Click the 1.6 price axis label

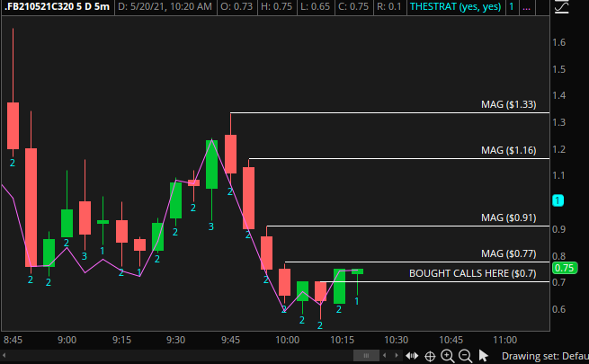click(559, 42)
